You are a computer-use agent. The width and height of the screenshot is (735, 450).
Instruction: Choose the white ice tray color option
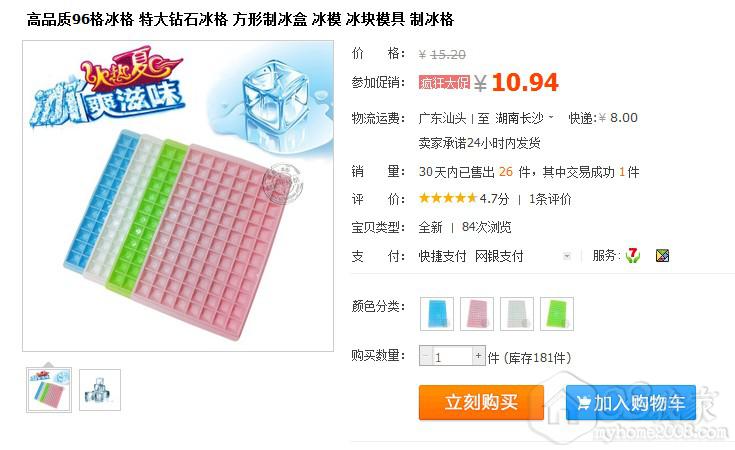517,314
